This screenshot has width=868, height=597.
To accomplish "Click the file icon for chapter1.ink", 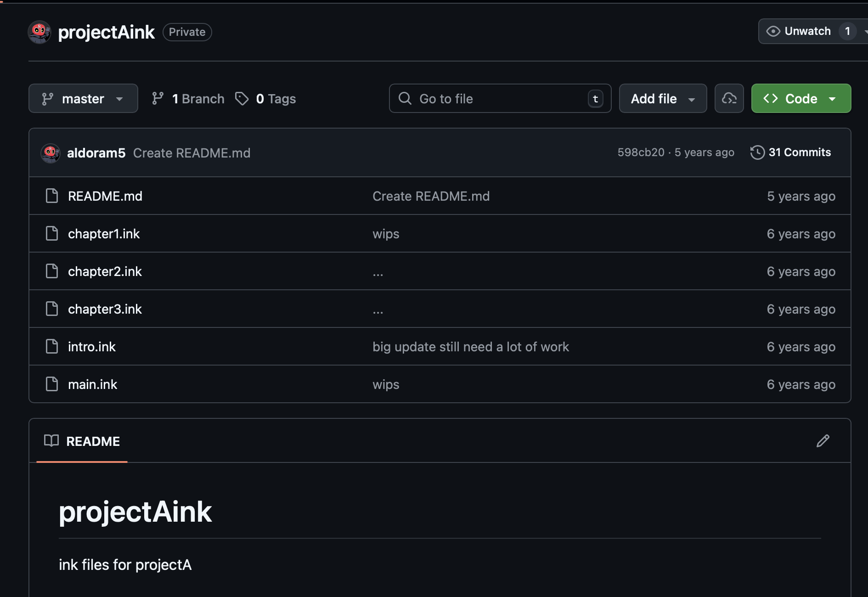I will [x=52, y=233].
